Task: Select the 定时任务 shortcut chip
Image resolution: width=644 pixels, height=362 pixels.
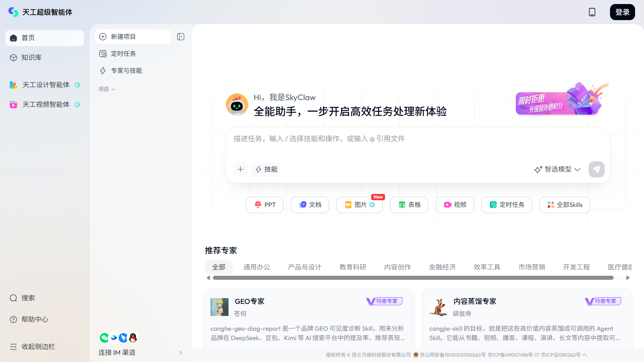Action: tap(507, 205)
